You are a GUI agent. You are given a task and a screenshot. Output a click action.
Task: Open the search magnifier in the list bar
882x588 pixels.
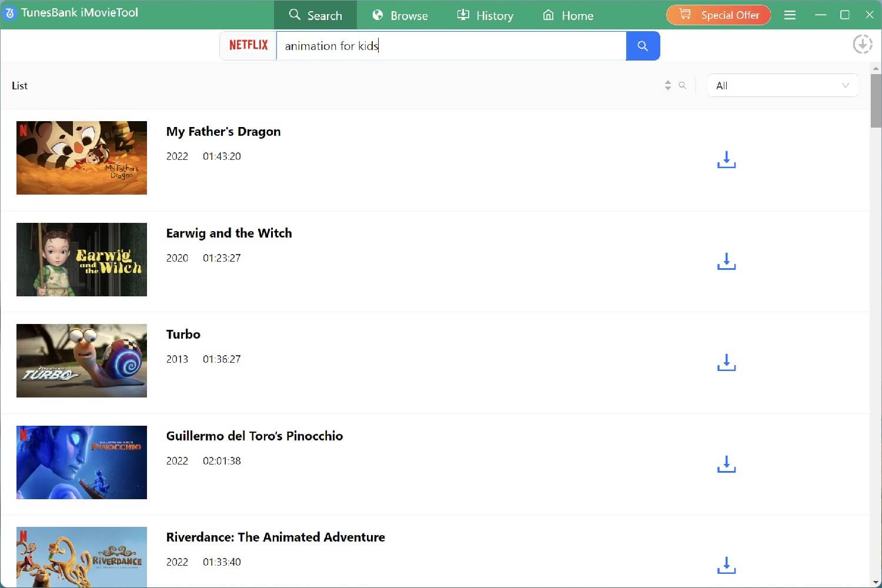pyautogui.click(x=682, y=85)
